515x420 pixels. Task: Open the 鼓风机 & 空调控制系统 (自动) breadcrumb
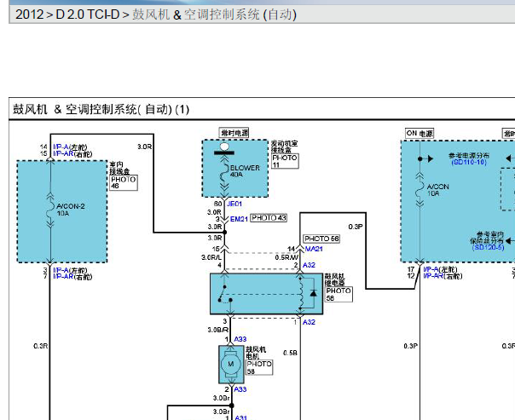(215, 14)
